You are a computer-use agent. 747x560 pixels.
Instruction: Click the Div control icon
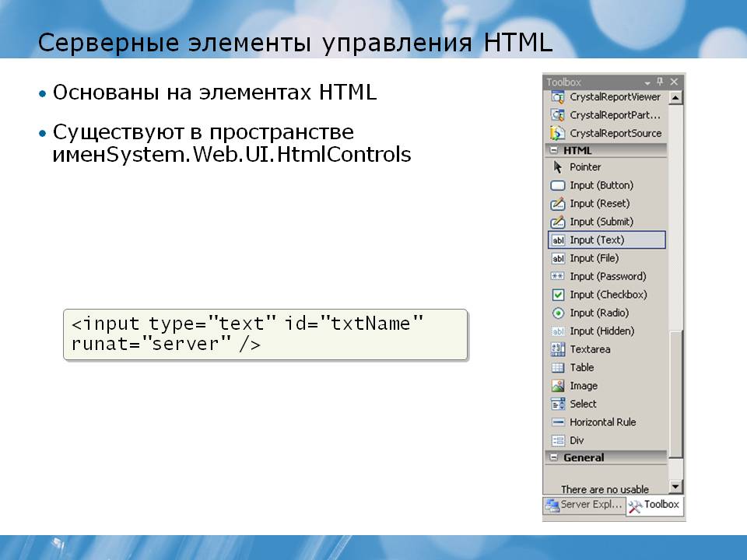(557, 440)
